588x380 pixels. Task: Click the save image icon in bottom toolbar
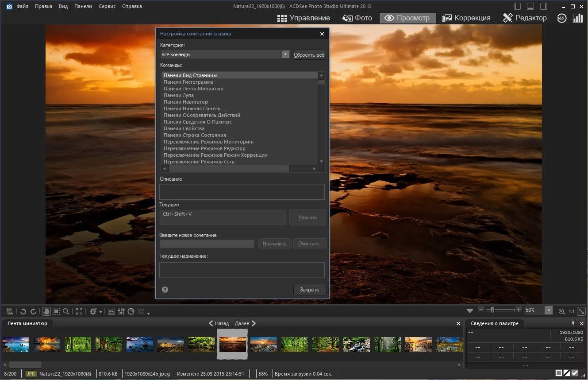10,311
